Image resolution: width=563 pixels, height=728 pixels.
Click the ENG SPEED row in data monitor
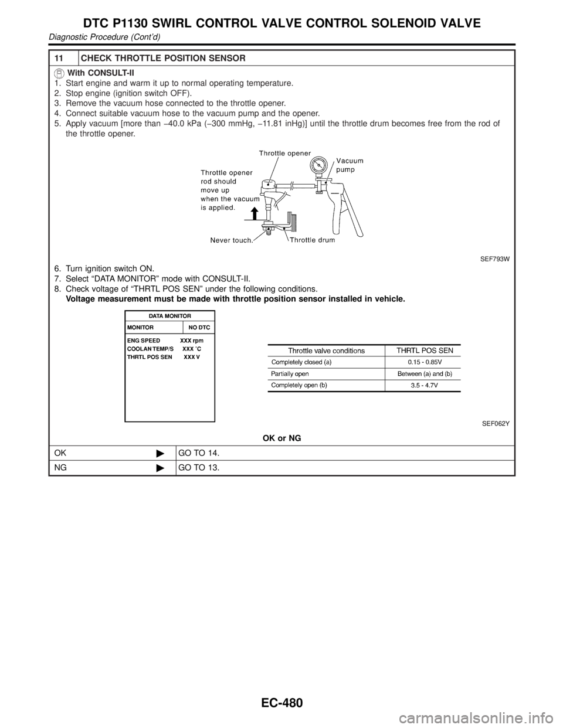pyautogui.click(x=166, y=339)
